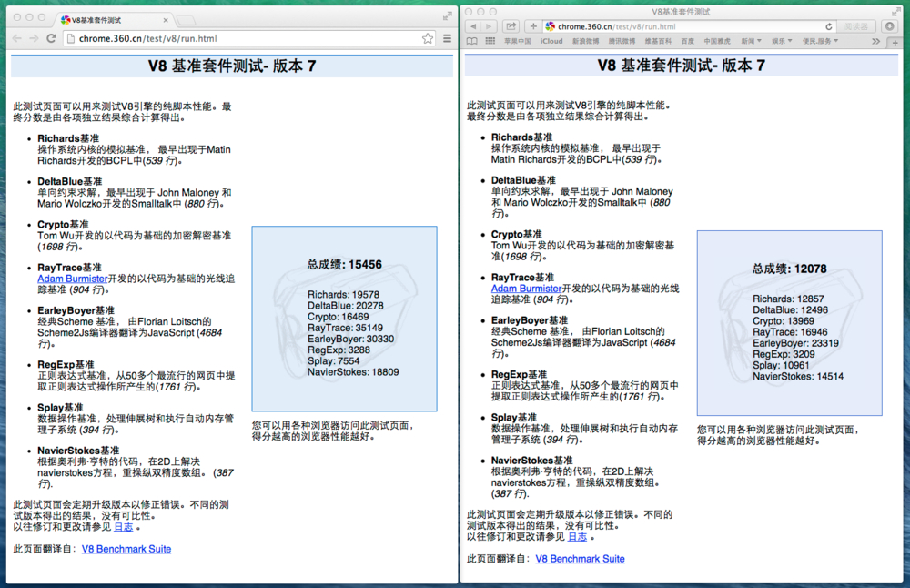Open 新浪微博 bookmark in Safari
Viewport: 910px width, 588px height.
pyautogui.click(x=585, y=41)
